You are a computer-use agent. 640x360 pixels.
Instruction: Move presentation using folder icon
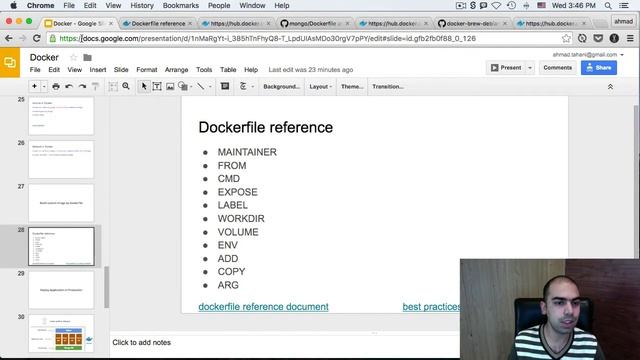pyautogui.click(x=87, y=58)
